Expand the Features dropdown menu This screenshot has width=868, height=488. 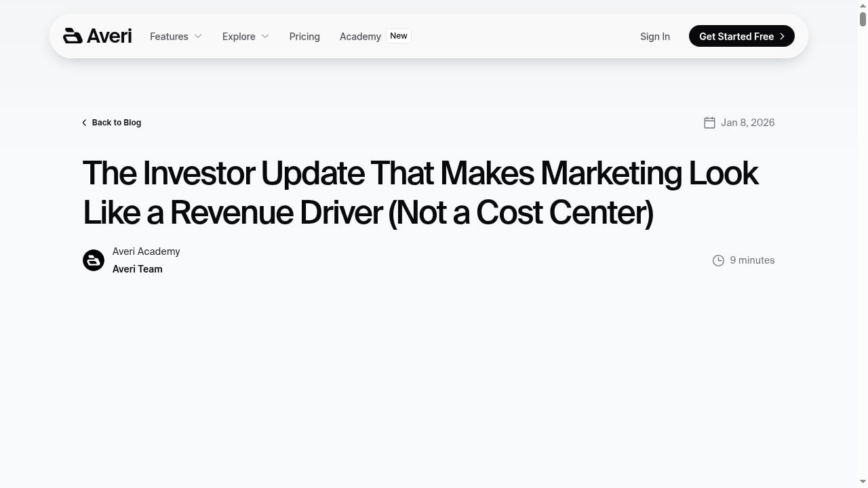(176, 37)
